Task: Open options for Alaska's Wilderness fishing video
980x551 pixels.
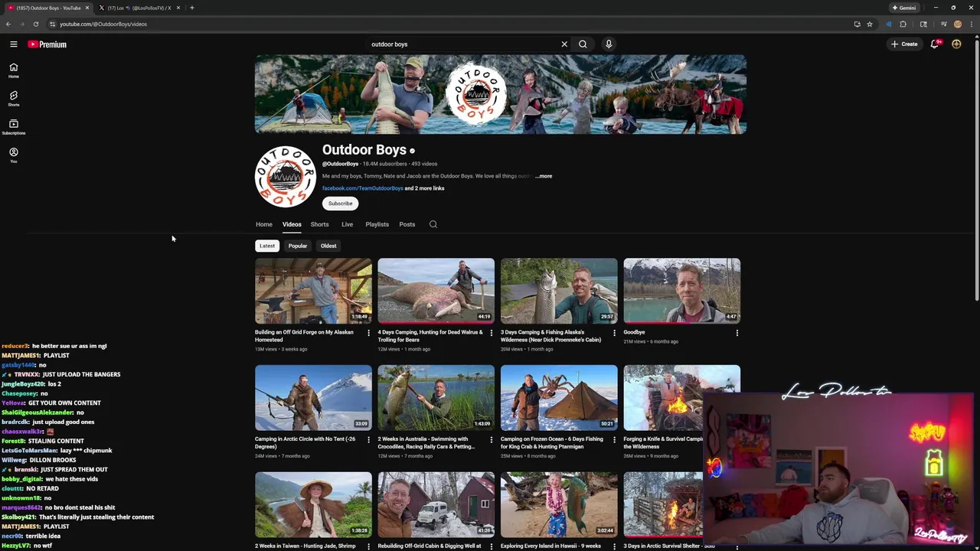Action: (x=614, y=333)
